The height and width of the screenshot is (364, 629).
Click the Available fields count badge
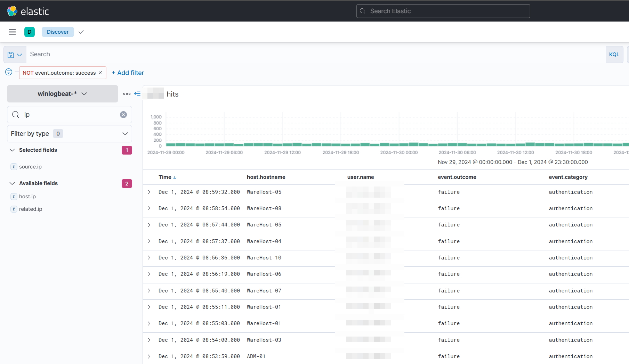[x=127, y=183]
